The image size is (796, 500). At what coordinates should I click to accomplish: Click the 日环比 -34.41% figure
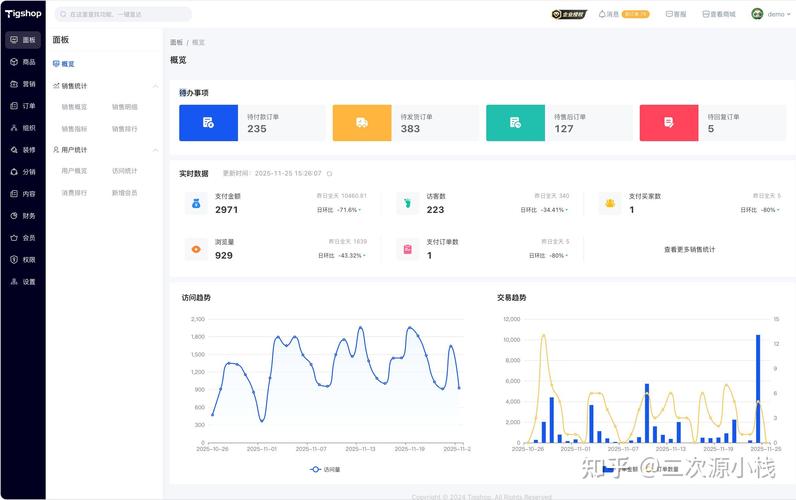544,210
